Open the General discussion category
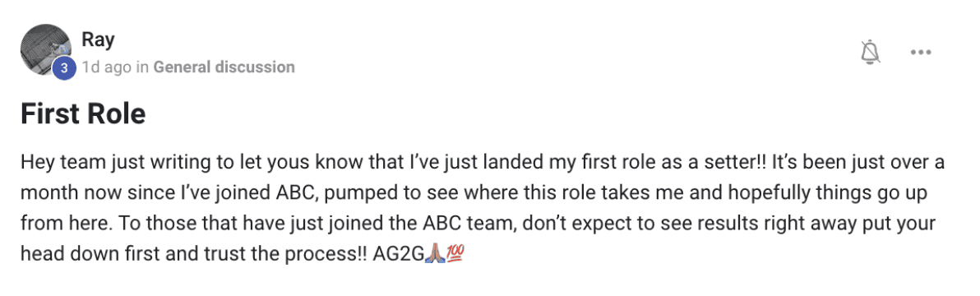Screen dimensions: 980x296 coord(224,67)
